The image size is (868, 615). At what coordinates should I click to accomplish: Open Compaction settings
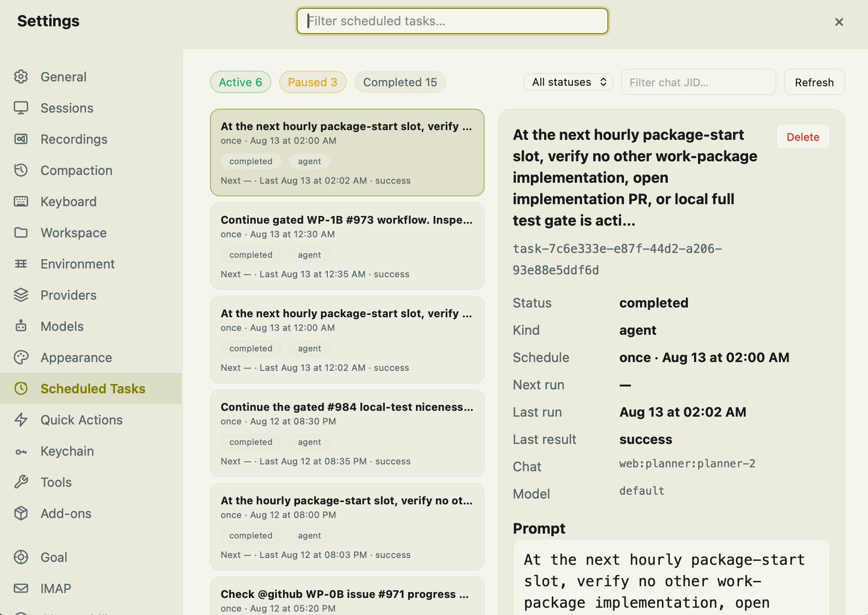tap(91, 170)
